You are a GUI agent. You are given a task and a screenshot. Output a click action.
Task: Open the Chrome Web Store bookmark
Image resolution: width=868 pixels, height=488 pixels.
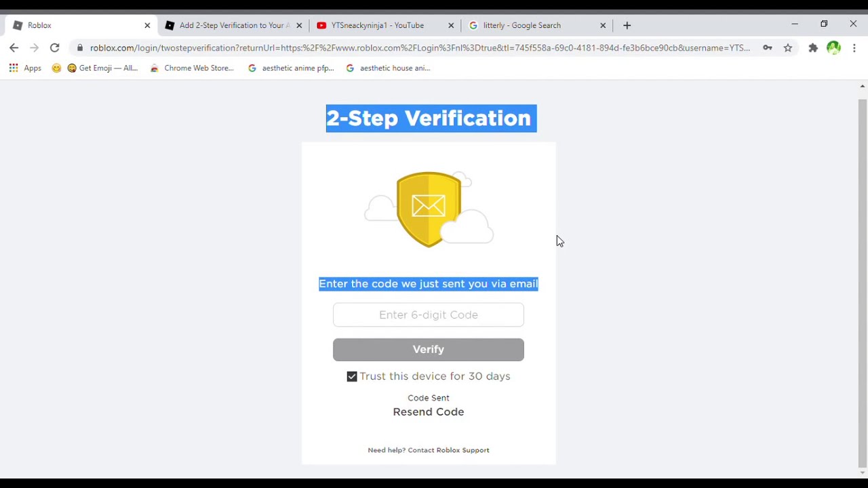[x=192, y=68]
